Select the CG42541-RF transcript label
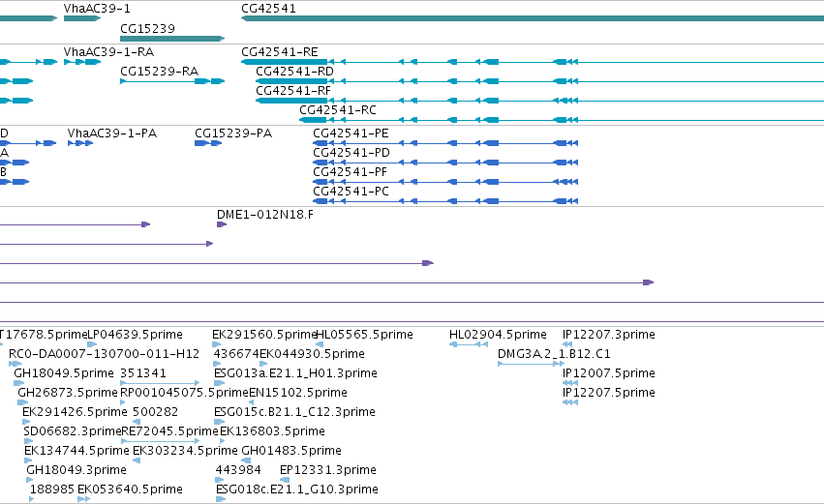Viewport: 824px width, 504px height. pyautogui.click(x=293, y=91)
